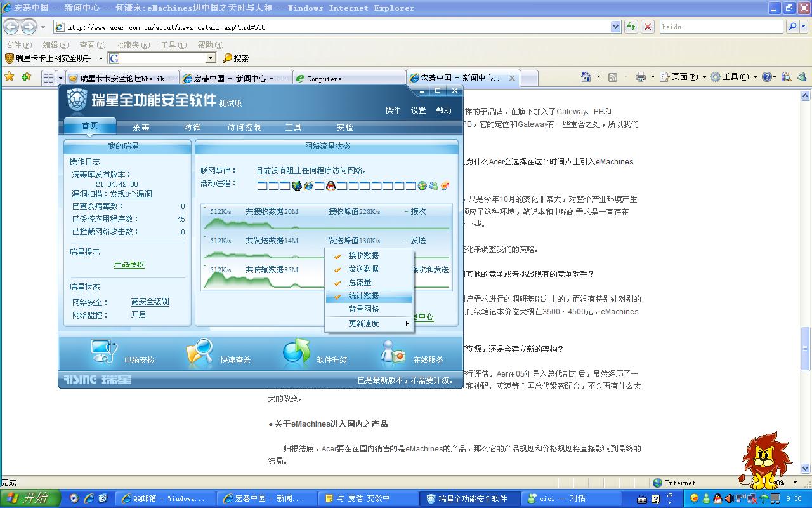Switch to the Computers browser tab
Screen dimensions: 812x508
349,78
